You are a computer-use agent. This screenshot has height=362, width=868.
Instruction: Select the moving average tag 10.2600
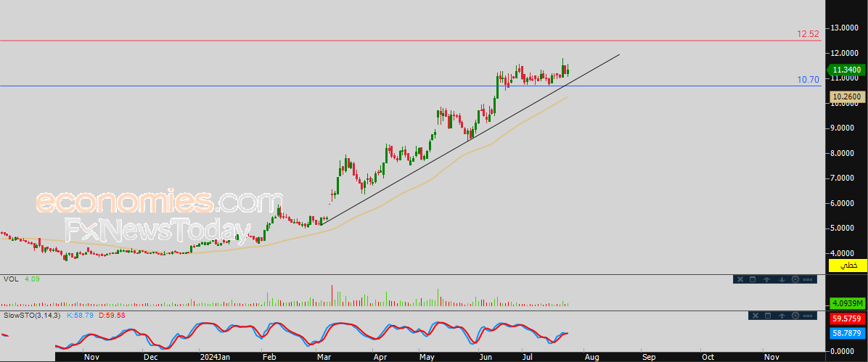point(848,97)
